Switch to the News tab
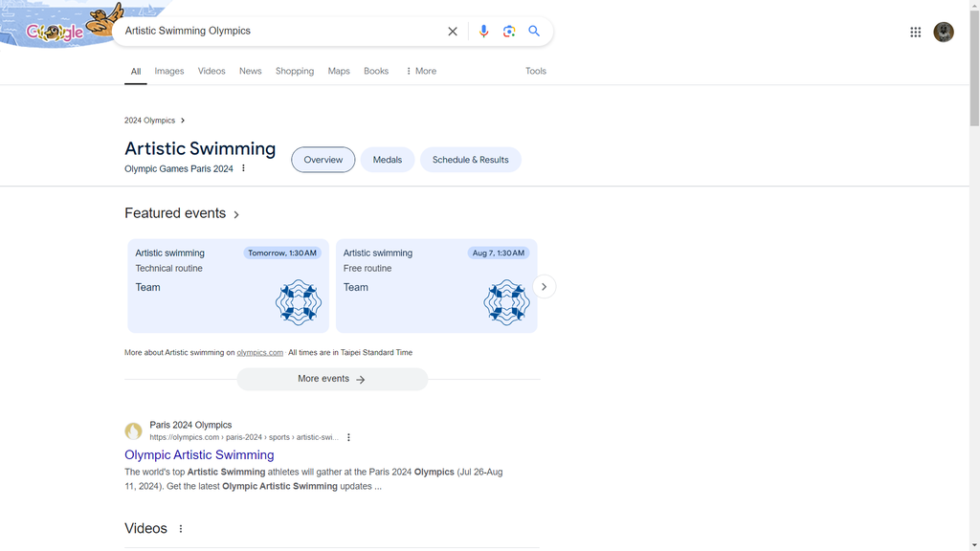This screenshot has height=551, width=980. [250, 71]
